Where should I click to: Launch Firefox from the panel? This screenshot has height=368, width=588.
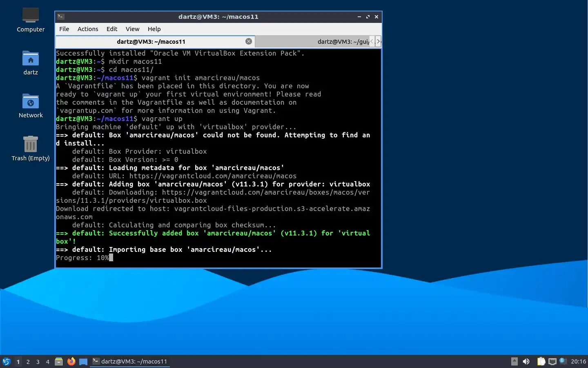(71, 361)
